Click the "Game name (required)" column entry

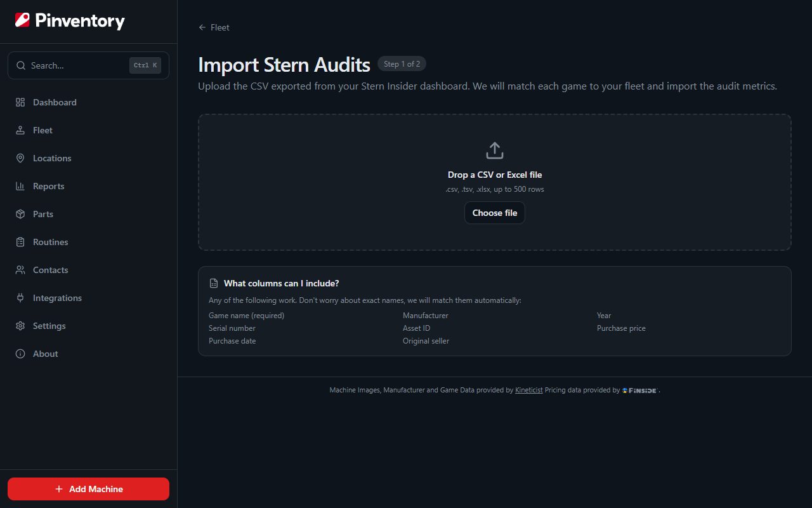point(246,316)
